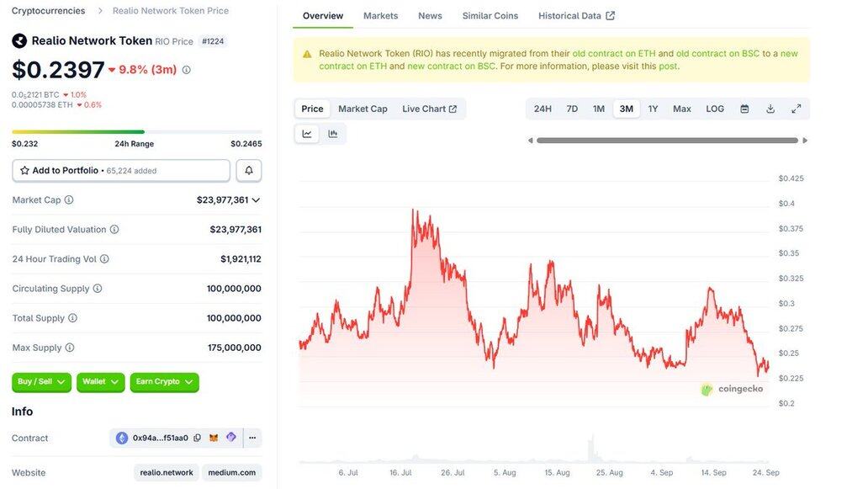Open the Buy / Sell dropdown
Image resolution: width=868 pixels, height=489 pixels.
click(x=41, y=381)
